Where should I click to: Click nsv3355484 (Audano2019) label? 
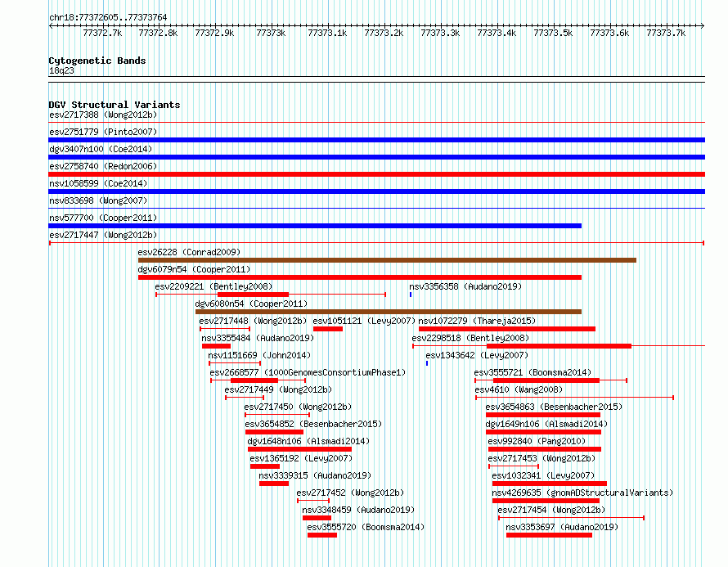tap(258, 338)
